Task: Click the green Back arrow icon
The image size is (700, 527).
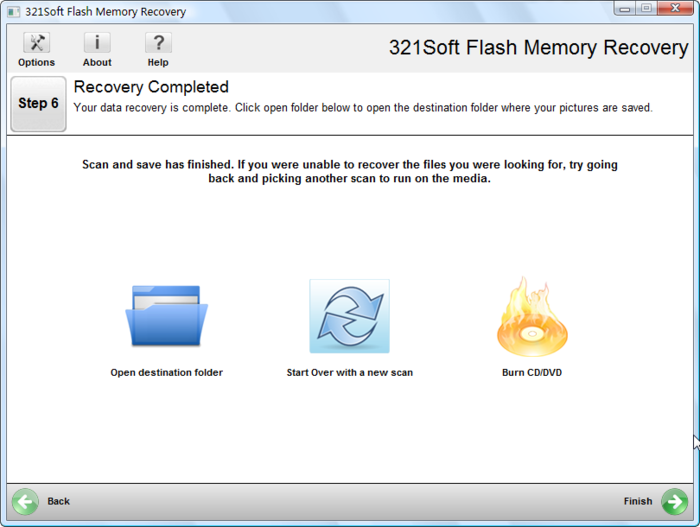Action: pos(25,502)
